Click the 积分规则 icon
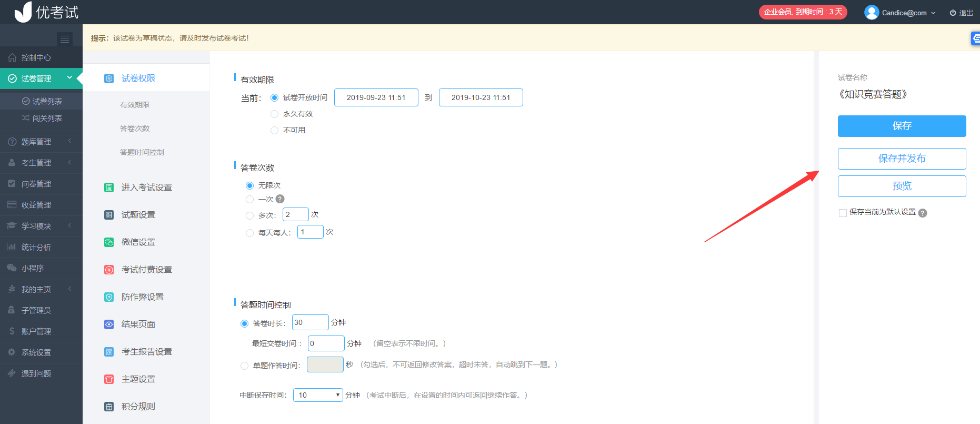This screenshot has height=424, width=980. point(109,407)
